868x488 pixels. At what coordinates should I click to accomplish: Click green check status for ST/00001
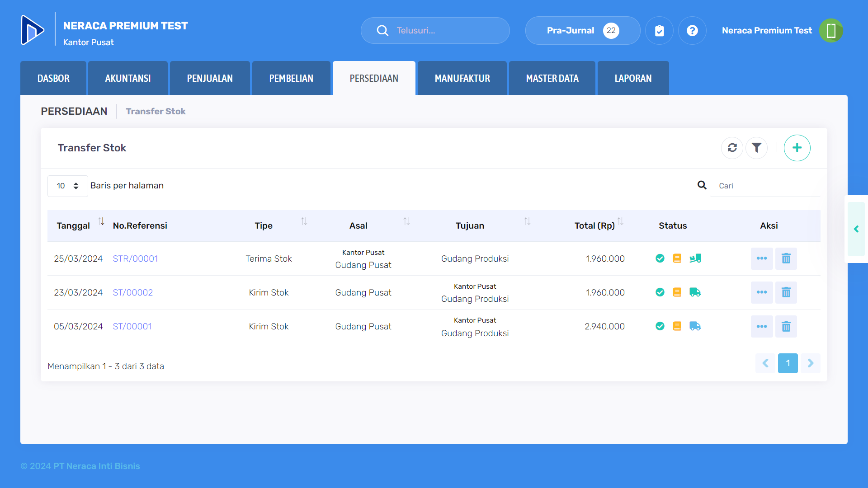tap(660, 326)
